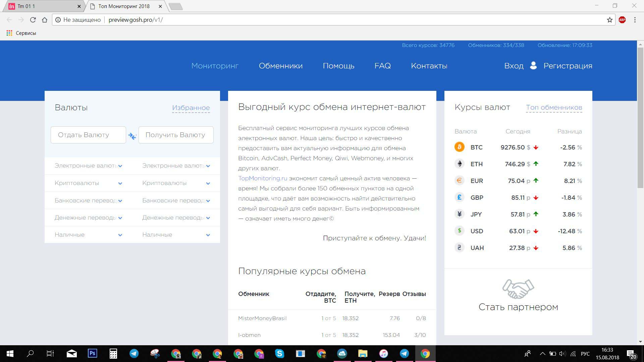Open the FAQ menu item
The width and height of the screenshot is (644, 362).
(x=383, y=66)
